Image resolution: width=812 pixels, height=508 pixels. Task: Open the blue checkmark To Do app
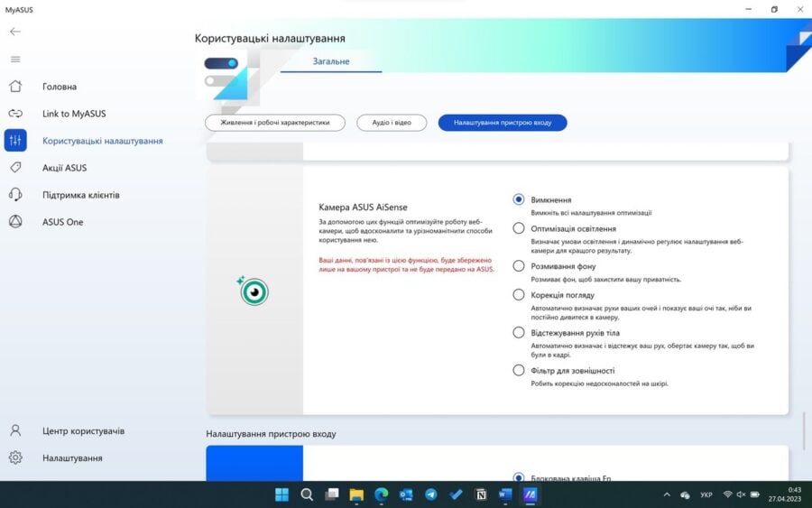pyautogui.click(x=456, y=495)
